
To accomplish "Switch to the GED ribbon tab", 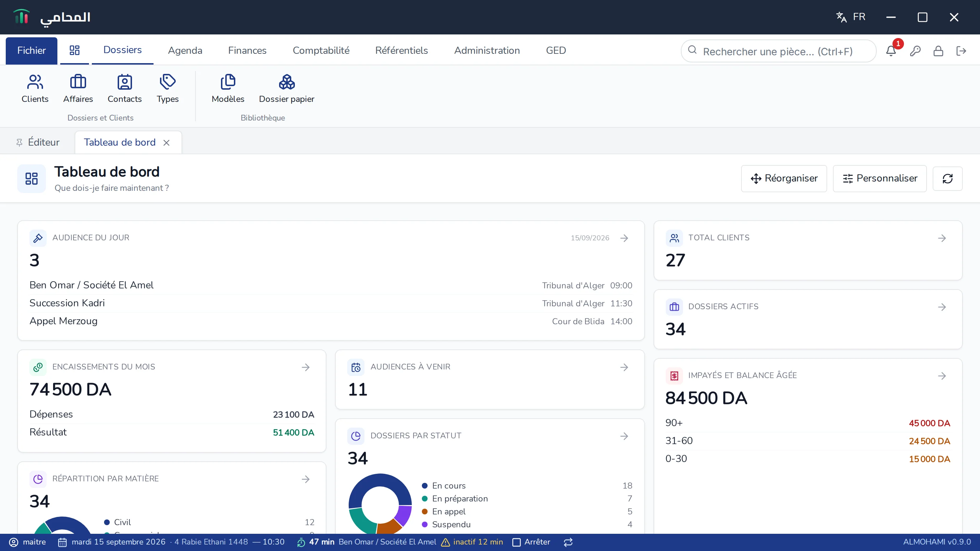I will click(556, 51).
